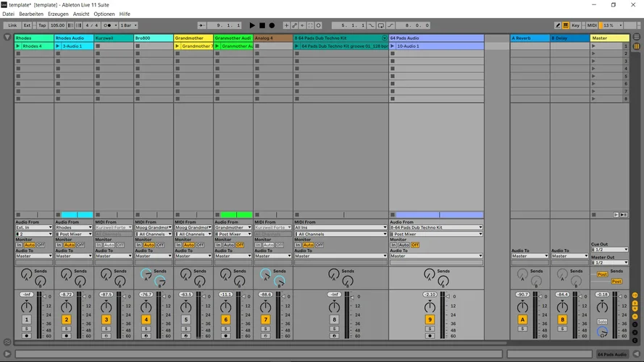Toggle Punch-Out switch

(x=390, y=25)
